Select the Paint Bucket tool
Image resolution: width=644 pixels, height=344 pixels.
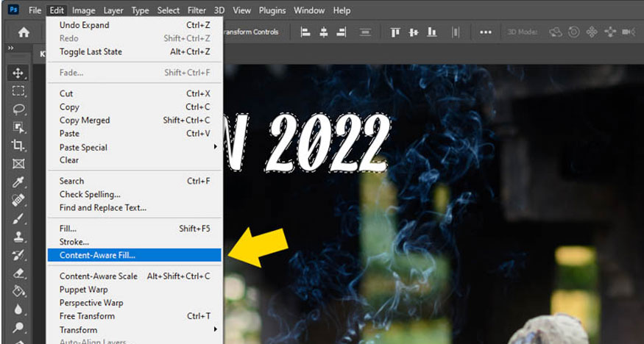coord(18,291)
